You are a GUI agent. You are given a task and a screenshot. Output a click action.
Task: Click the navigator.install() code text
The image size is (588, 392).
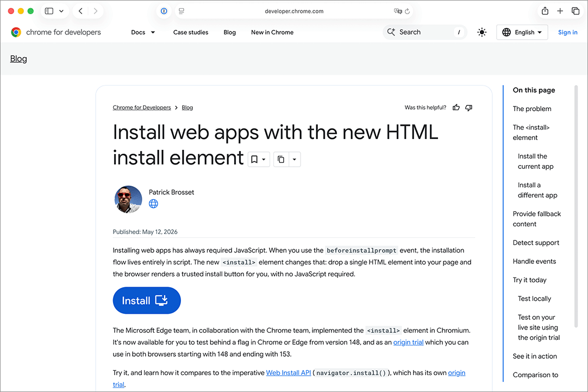coord(351,373)
